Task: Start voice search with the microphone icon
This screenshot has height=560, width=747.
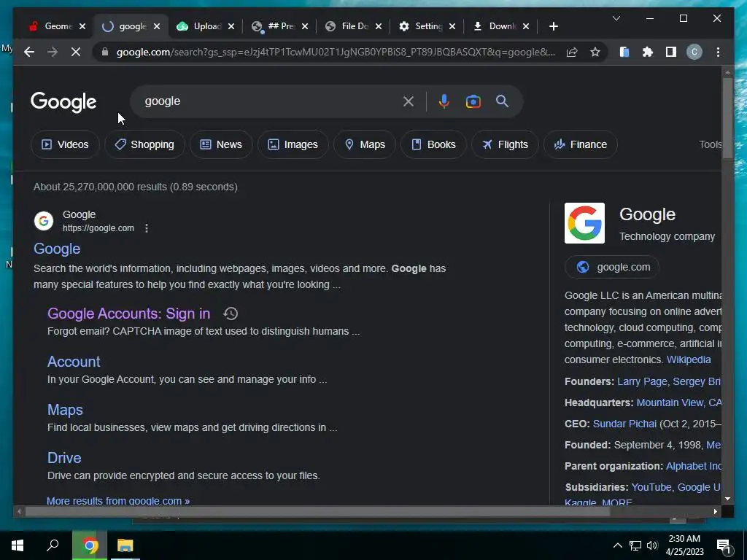Action: click(444, 101)
